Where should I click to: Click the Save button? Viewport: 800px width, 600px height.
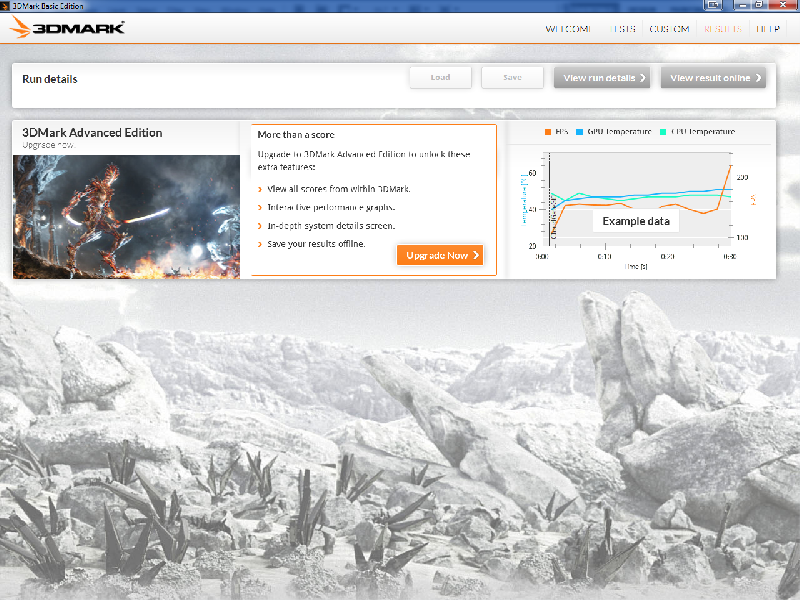[512, 78]
